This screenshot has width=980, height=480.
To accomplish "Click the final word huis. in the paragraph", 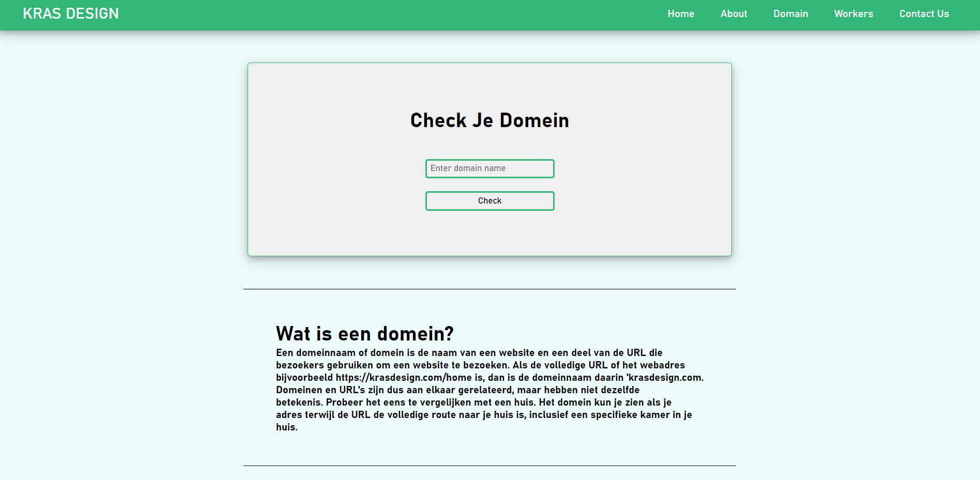I will click(286, 427).
